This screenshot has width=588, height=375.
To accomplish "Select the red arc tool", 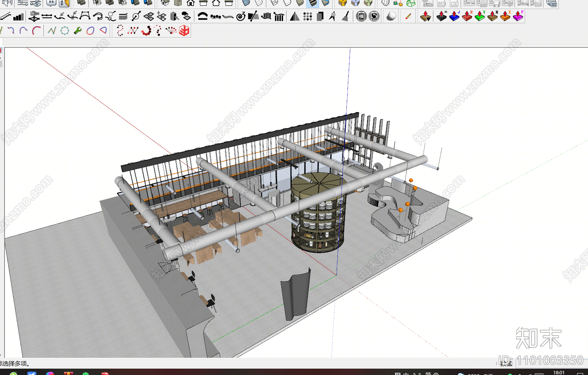I will (36, 30).
